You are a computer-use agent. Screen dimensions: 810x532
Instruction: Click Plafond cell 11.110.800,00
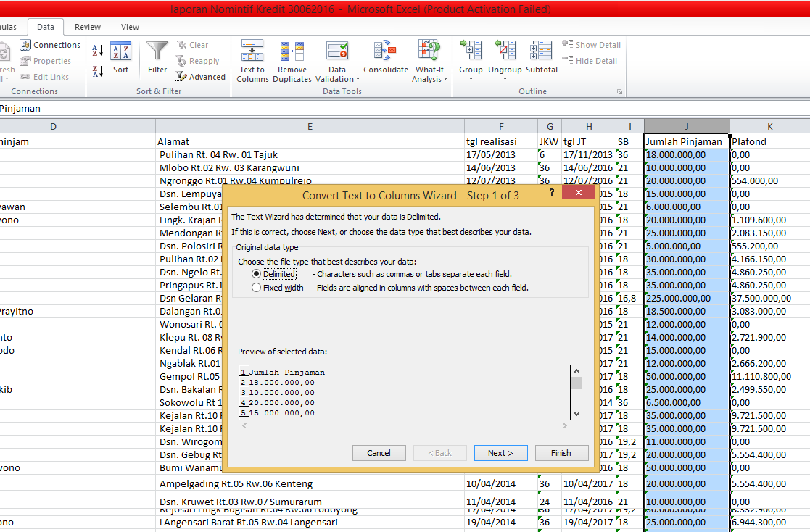pyautogui.click(x=769, y=377)
